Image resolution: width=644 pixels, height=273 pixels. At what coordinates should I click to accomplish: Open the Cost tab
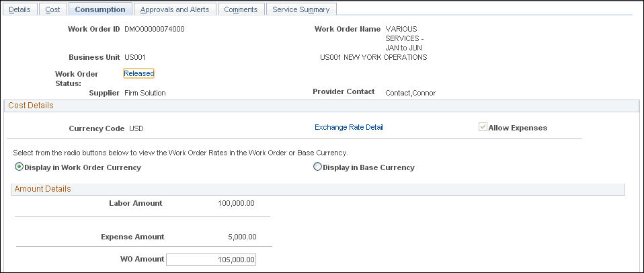click(x=52, y=9)
